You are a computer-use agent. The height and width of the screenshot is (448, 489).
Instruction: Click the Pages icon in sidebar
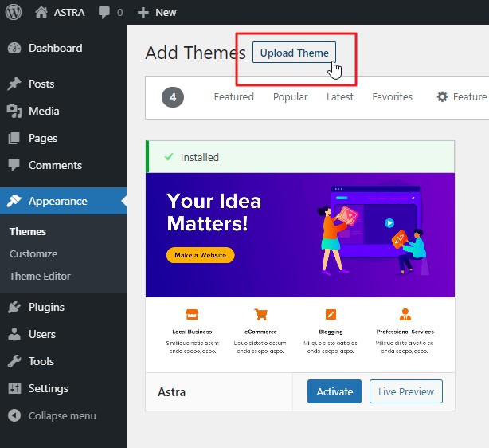point(14,138)
